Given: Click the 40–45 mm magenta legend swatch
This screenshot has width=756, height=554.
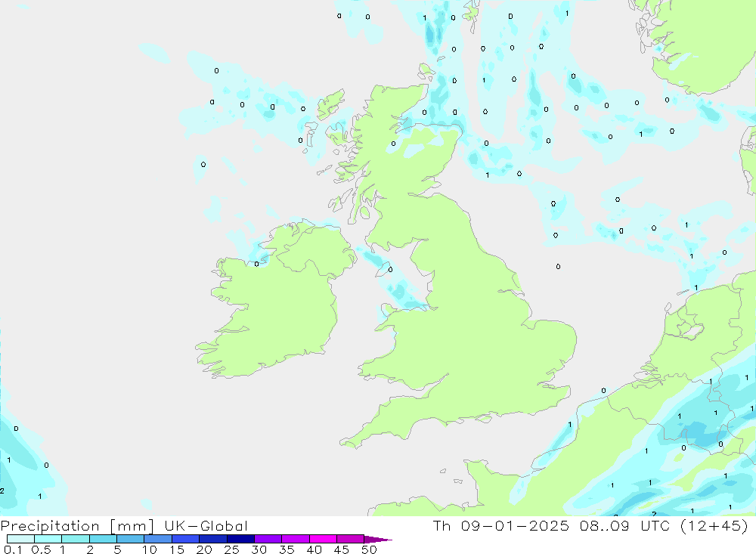Looking at the screenshot, I should click(323, 539).
